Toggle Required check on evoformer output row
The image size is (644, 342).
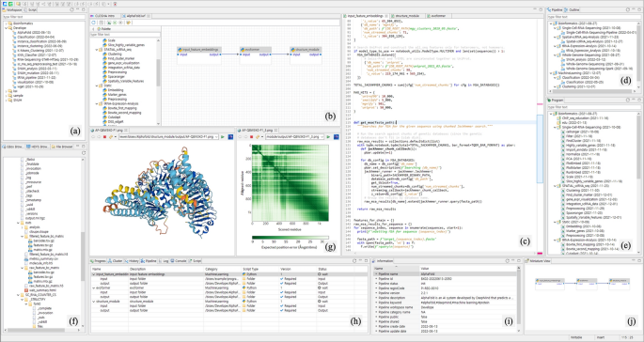(x=283, y=297)
